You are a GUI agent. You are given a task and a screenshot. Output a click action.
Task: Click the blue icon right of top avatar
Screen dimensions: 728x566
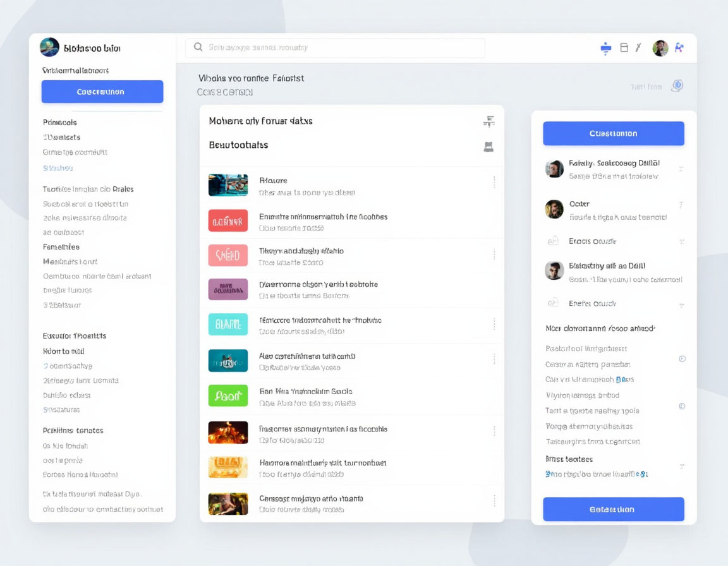(679, 48)
